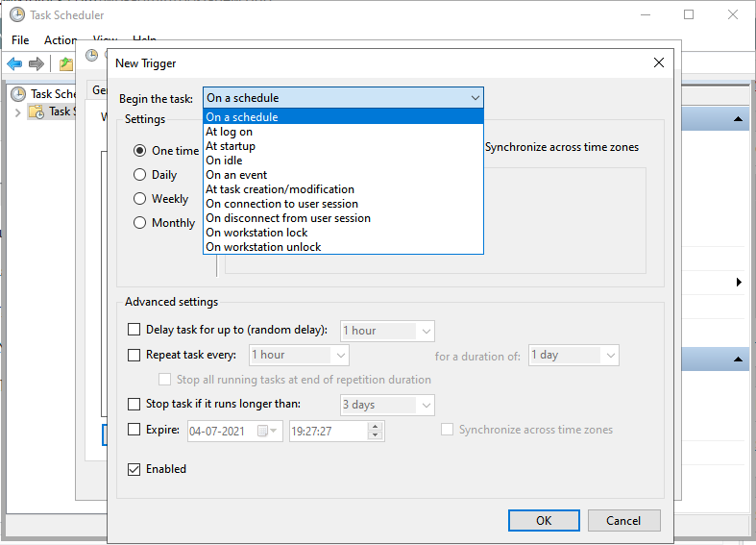Select the Weekly radio button
This screenshot has width=756, height=545.
(140, 199)
